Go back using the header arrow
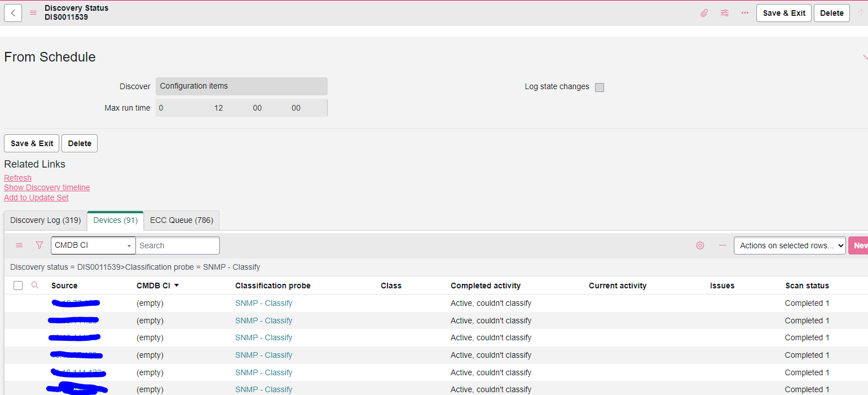This screenshot has width=868, height=395. pyautogui.click(x=13, y=13)
